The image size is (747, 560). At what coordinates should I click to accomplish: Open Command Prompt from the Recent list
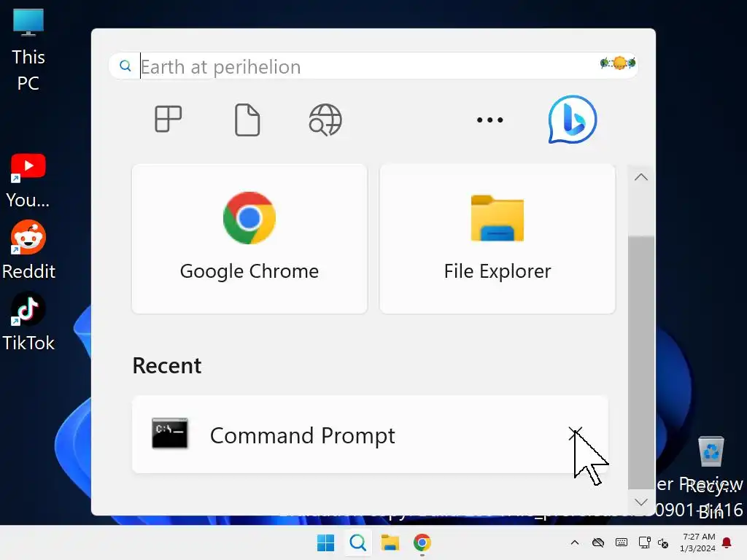(370, 435)
